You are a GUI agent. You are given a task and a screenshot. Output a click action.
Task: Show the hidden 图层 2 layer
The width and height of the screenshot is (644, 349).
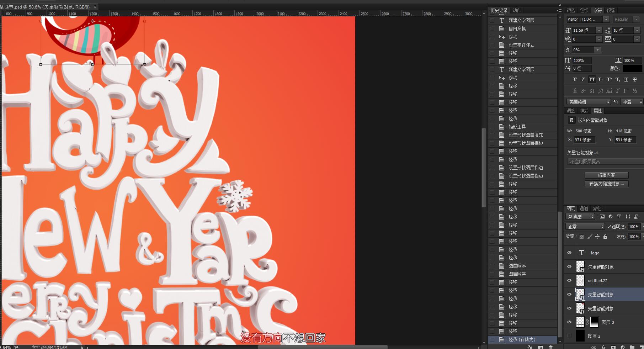click(569, 336)
